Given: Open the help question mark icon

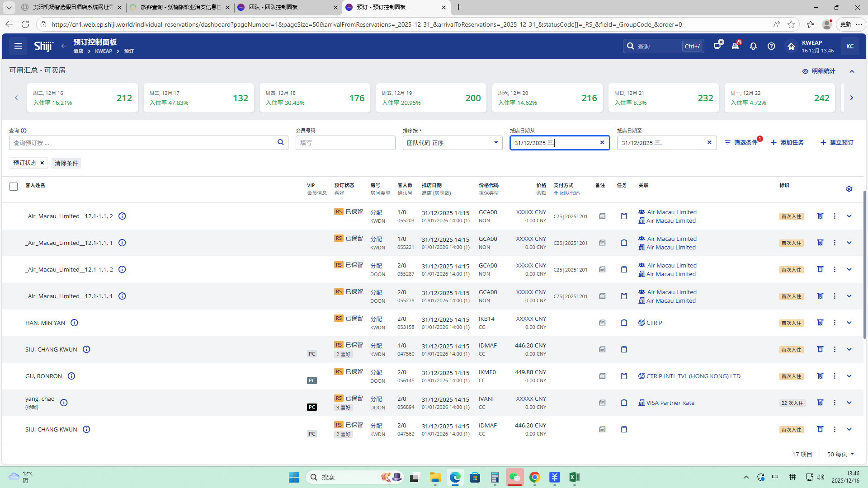Looking at the screenshot, I should click(771, 46).
